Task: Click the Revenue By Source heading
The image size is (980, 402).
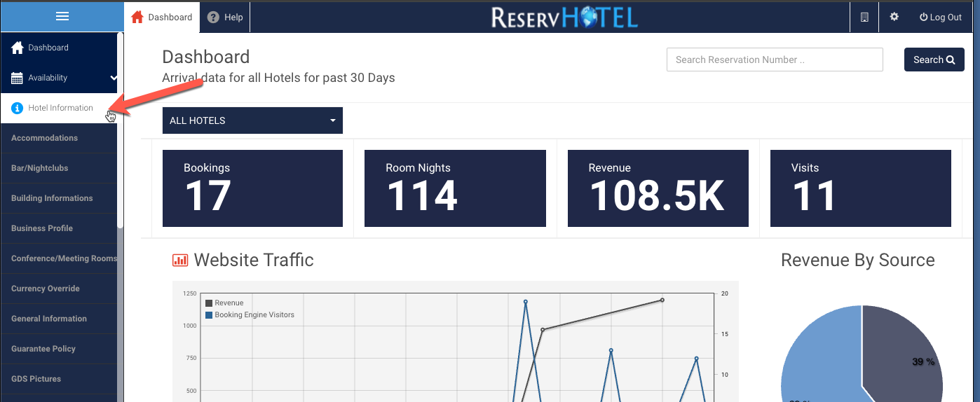Action: click(858, 261)
